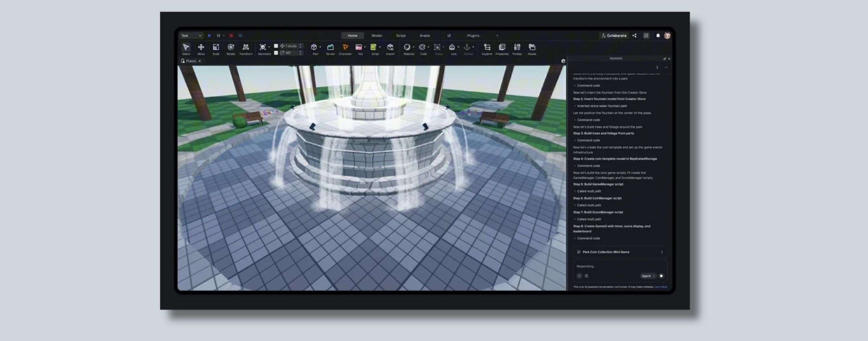Adjust the 45° angle stepper
Image resolution: width=868 pixels, height=341 pixels.
coord(301,53)
